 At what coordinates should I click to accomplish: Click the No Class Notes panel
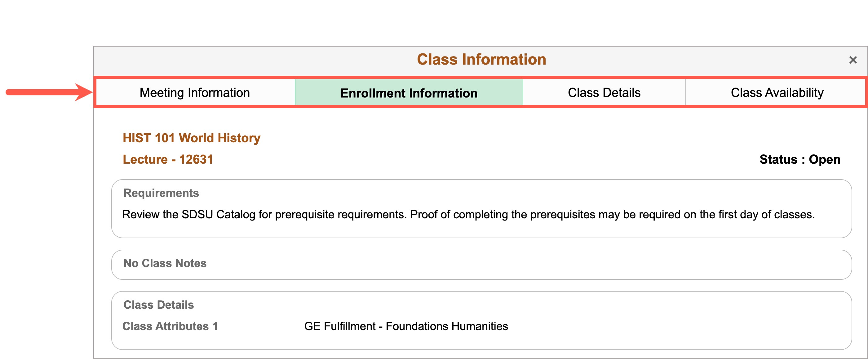(x=481, y=265)
